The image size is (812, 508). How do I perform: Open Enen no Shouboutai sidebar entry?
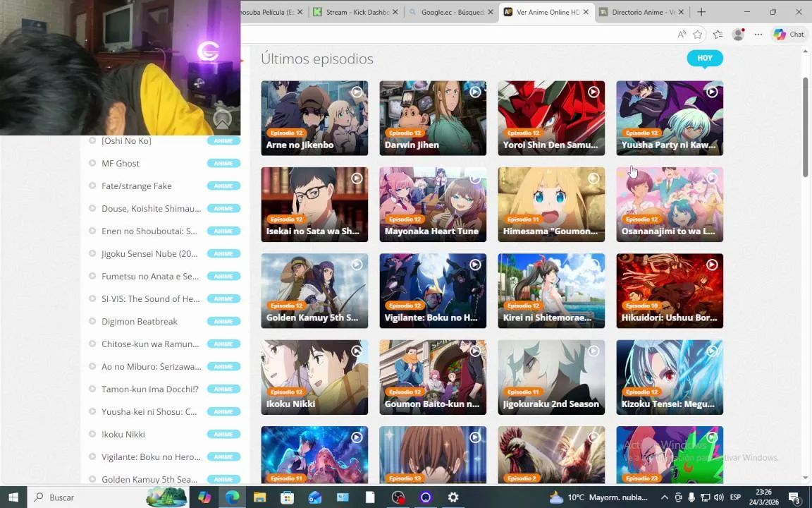coord(149,231)
